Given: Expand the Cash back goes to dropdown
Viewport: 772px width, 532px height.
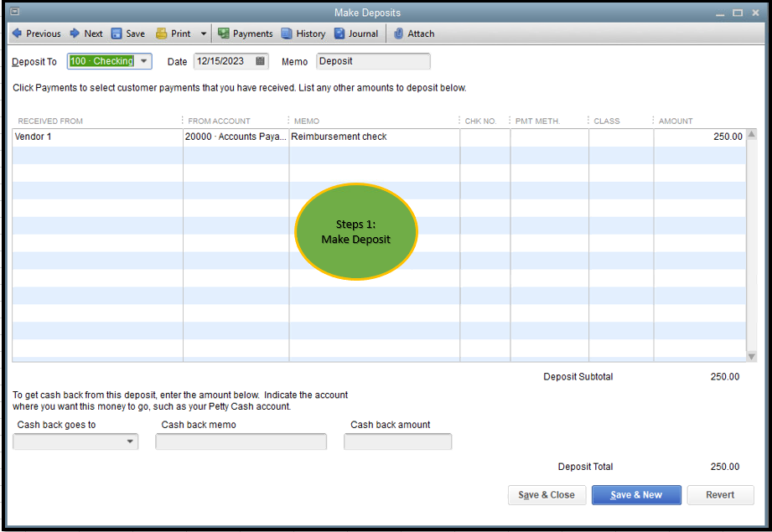Looking at the screenshot, I should [130, 442].
